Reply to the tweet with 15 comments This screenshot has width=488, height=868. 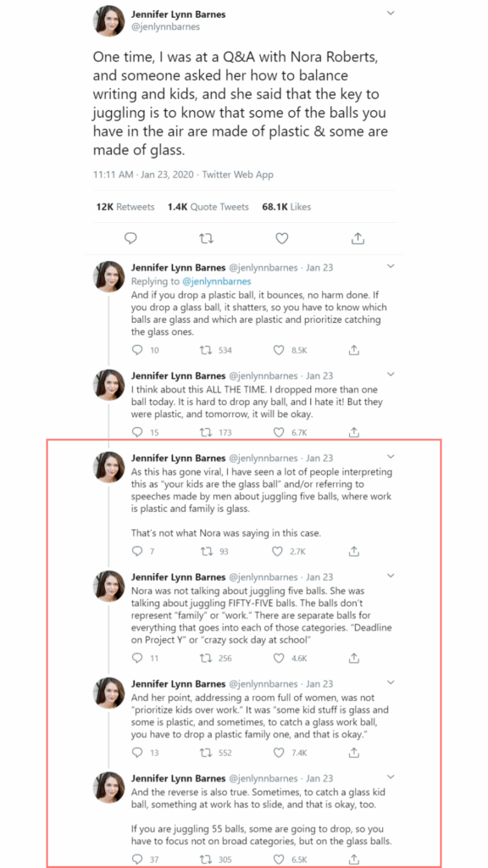138,432
